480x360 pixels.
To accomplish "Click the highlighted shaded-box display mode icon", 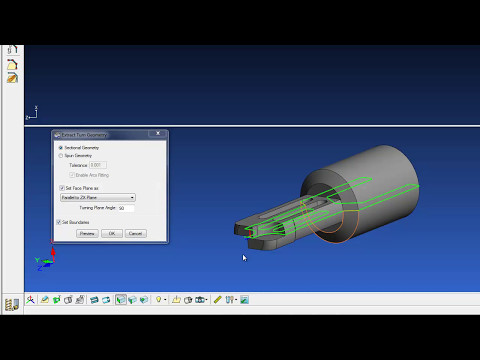I will point(121,300).
